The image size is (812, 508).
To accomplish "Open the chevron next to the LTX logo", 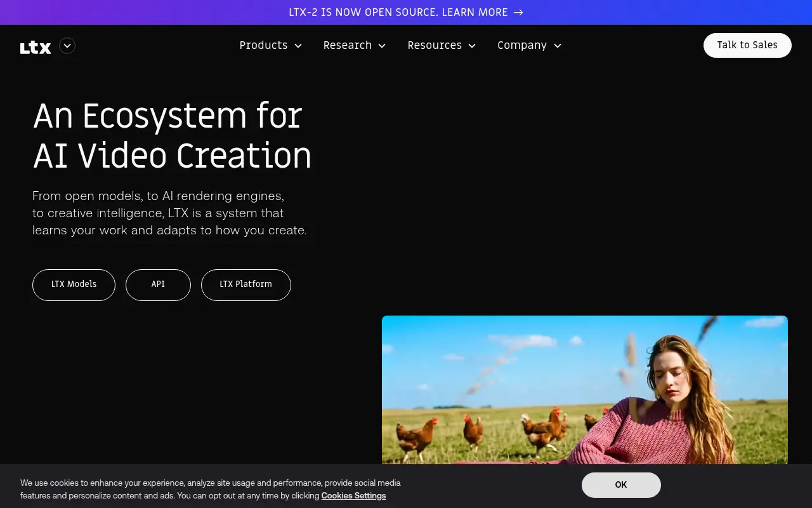I will coord(67,46).
